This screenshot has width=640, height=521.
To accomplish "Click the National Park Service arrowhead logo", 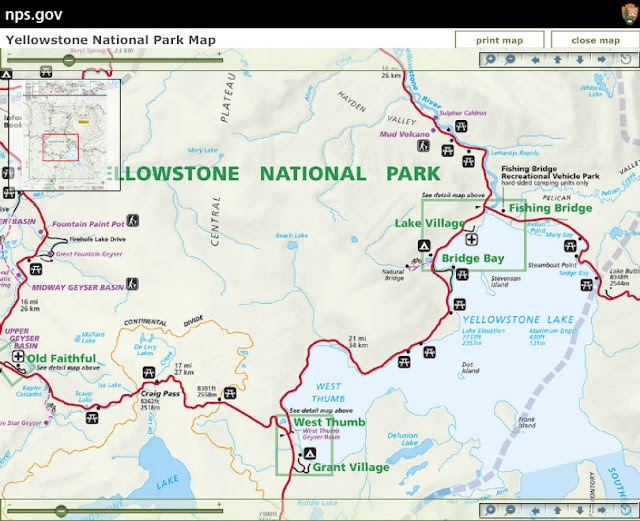I will 630,14.
